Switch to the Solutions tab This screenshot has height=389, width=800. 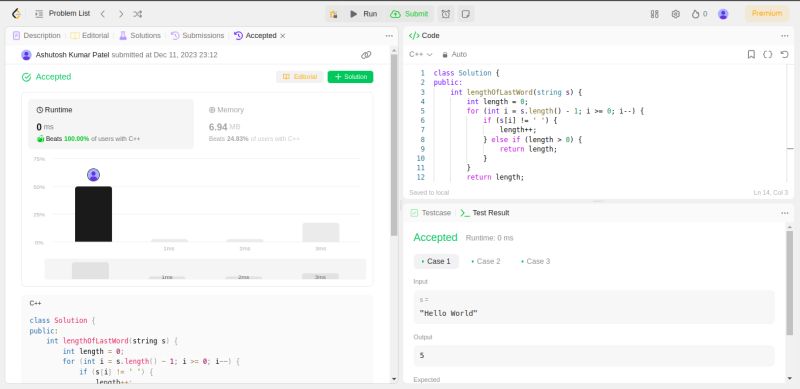click(x=140, y=36)
